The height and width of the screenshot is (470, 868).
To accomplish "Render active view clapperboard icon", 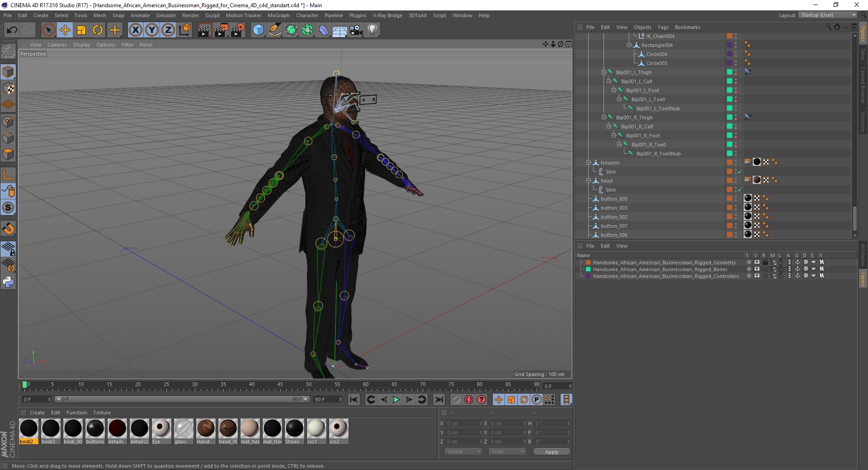I will tap(204, 30).
